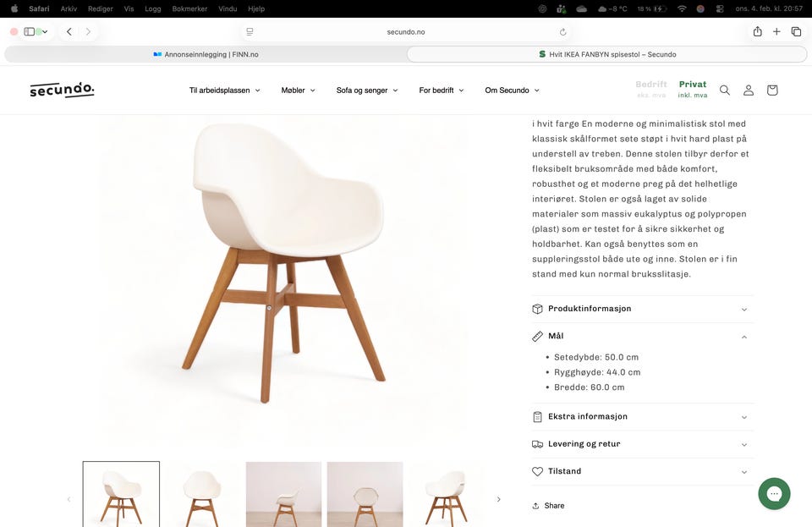Open weather -8 °C menu bar item

click(612, 8)
